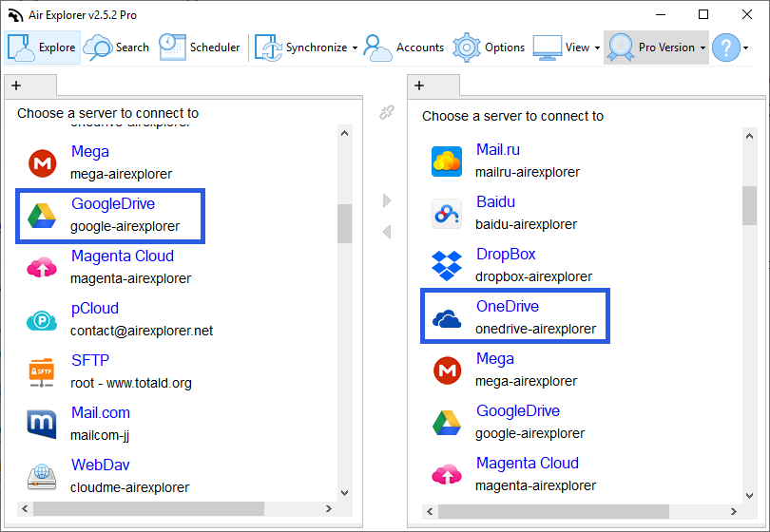Click the Magenta Cloud icon in right pane
Screen dimensions: 770x532
pyautogui.click(x=447, y=475)
